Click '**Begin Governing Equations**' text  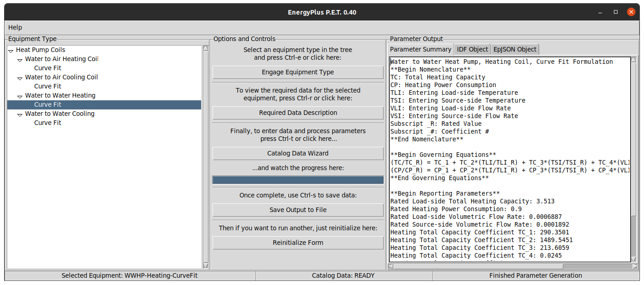443,155
